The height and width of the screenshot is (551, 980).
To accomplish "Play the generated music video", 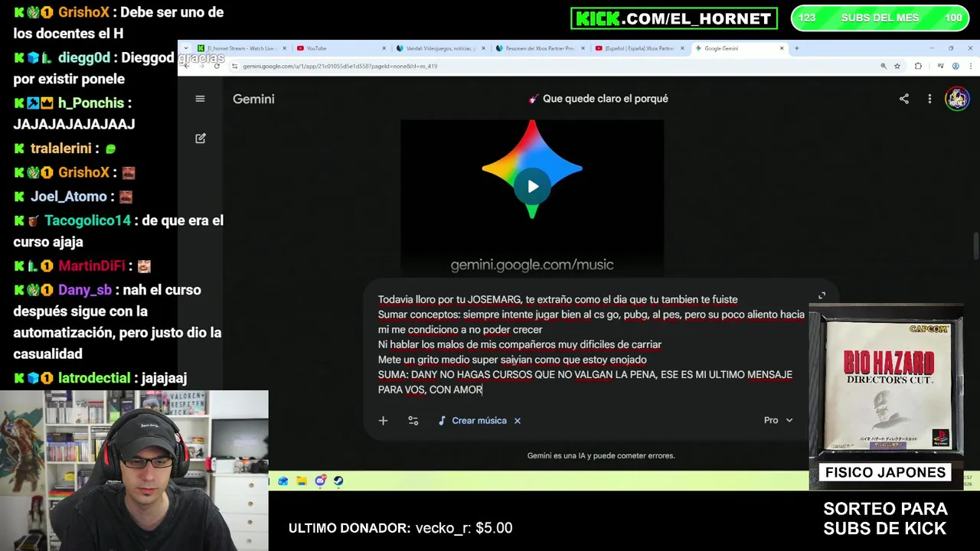I will click(532, 186).
